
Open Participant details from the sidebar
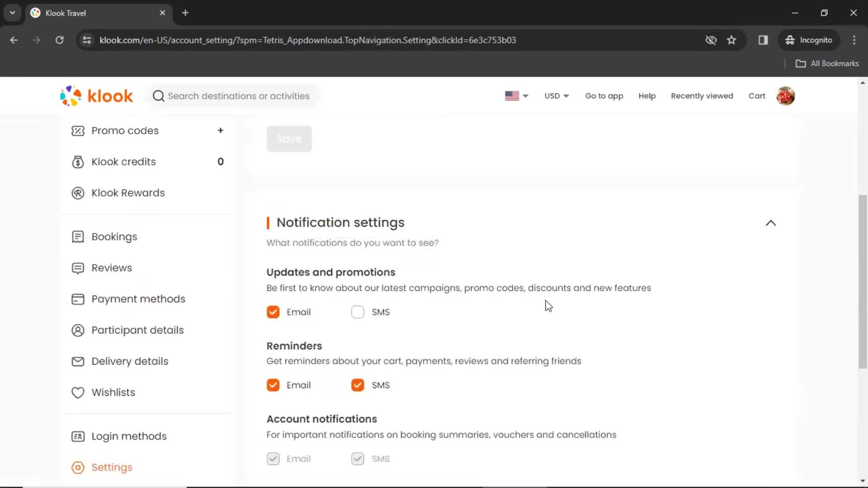(x=138, y=330)
